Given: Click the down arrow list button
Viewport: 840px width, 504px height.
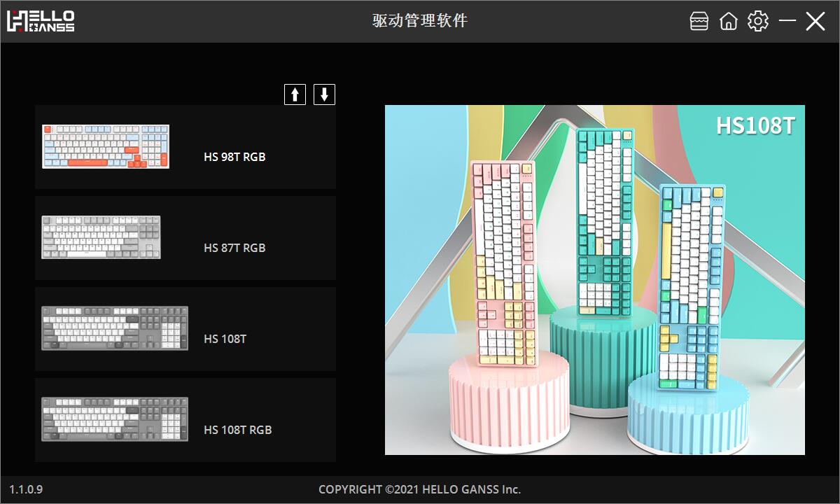Looking at the screenshot, I should pos(324,94).
